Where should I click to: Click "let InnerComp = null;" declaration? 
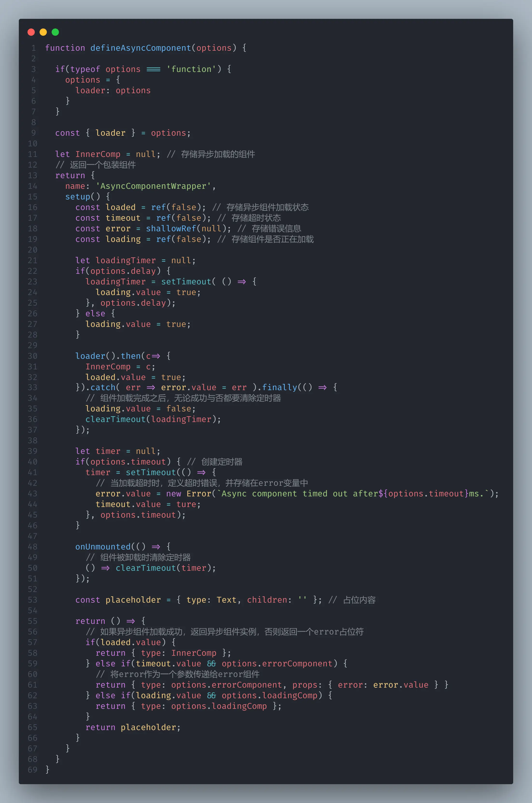[x=108, y=154]
